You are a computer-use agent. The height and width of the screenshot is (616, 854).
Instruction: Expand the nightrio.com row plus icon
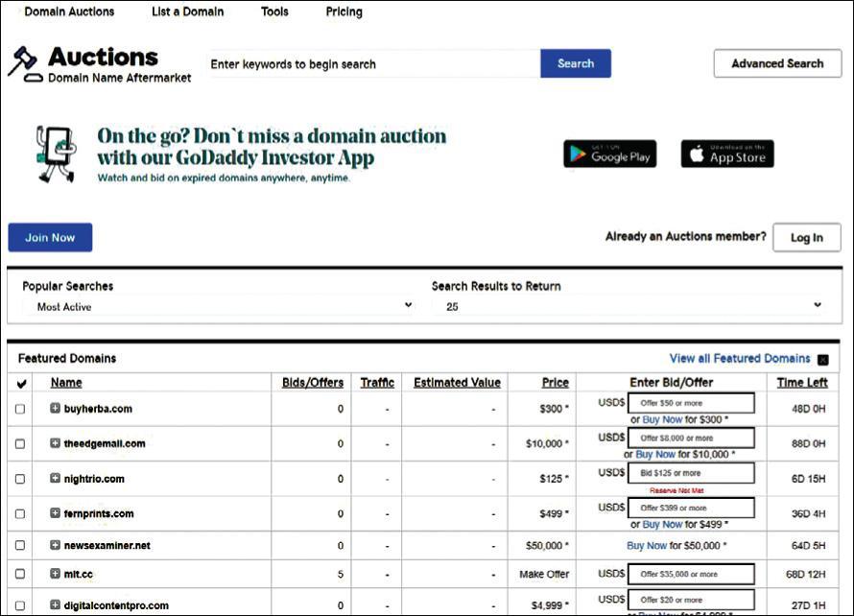pos(56,479)
